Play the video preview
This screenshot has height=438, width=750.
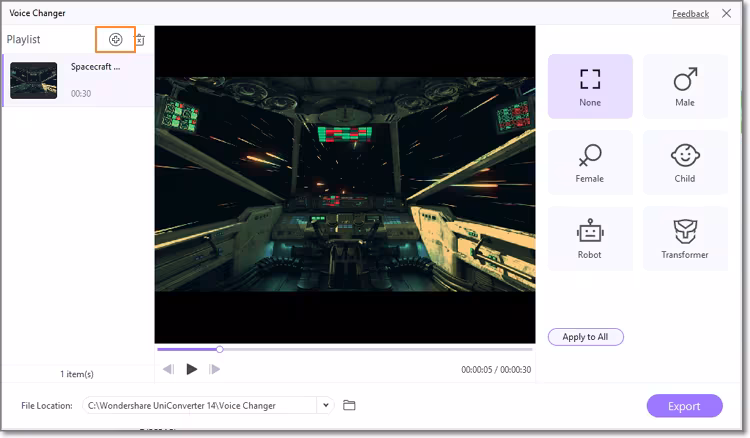(192, 369)
